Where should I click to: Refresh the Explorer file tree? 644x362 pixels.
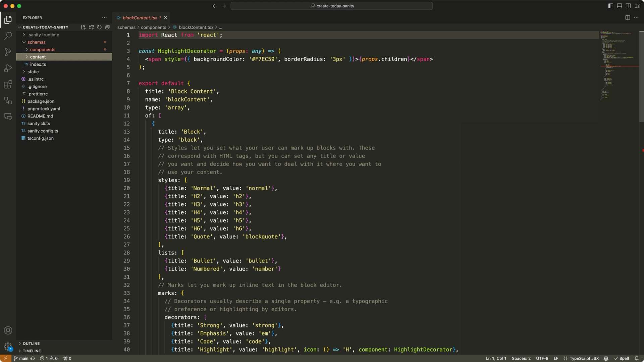[99, 27]
